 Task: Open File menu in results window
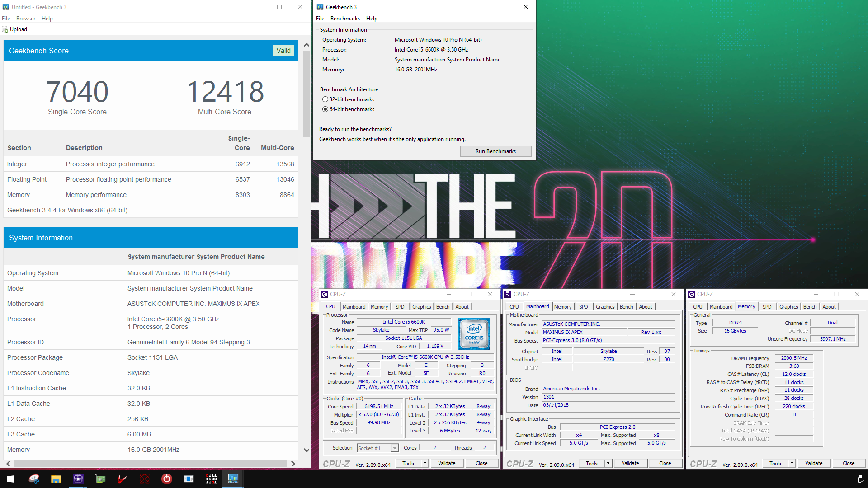click(x=6, y=19)
